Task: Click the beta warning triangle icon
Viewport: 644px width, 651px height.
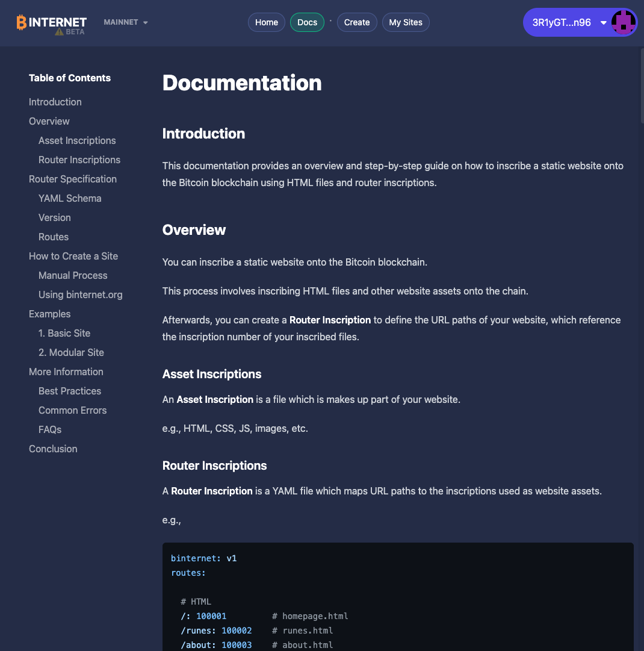Action: pos(59,32)
